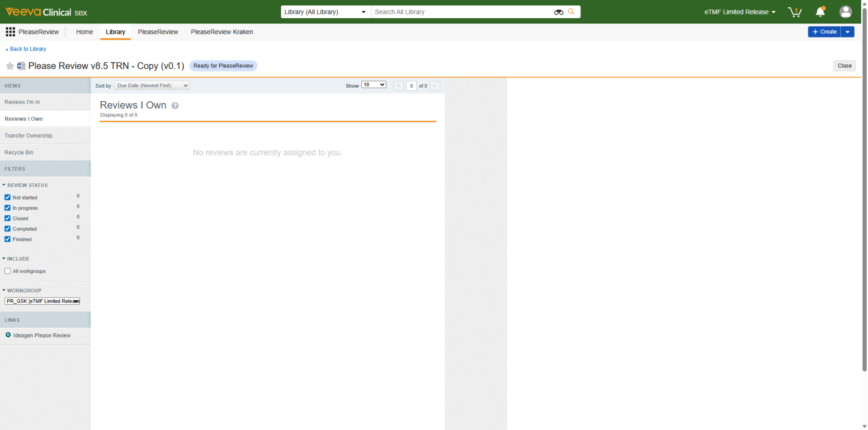Click the Create button

(x=824, y=32)
